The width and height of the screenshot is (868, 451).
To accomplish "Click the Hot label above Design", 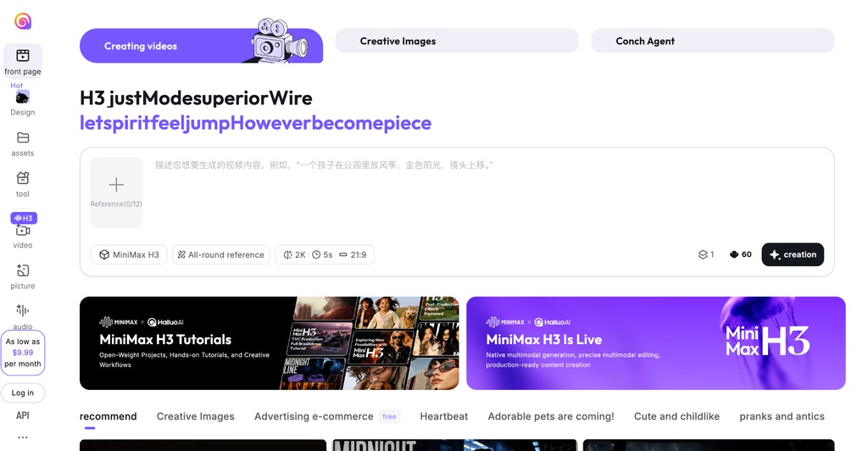I will tap(17, 86).
